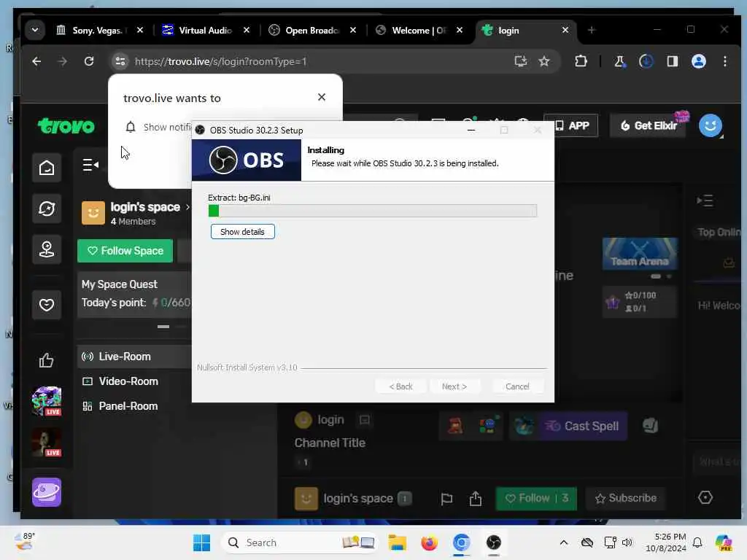The height and width of the screenshot is (560, 747).
Task: Click the taskbar Search box
Action: pos(300,542)
